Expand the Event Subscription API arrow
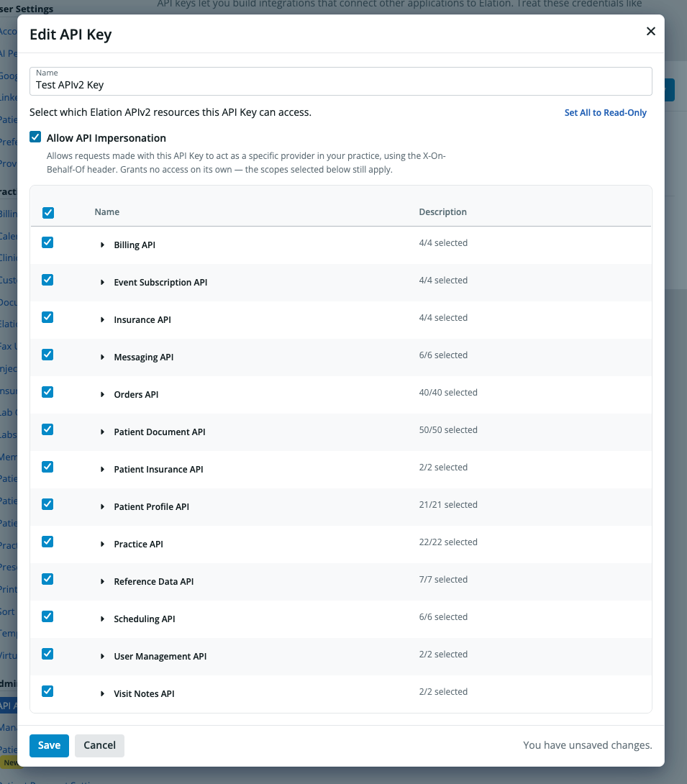 [x=102, y=283]
